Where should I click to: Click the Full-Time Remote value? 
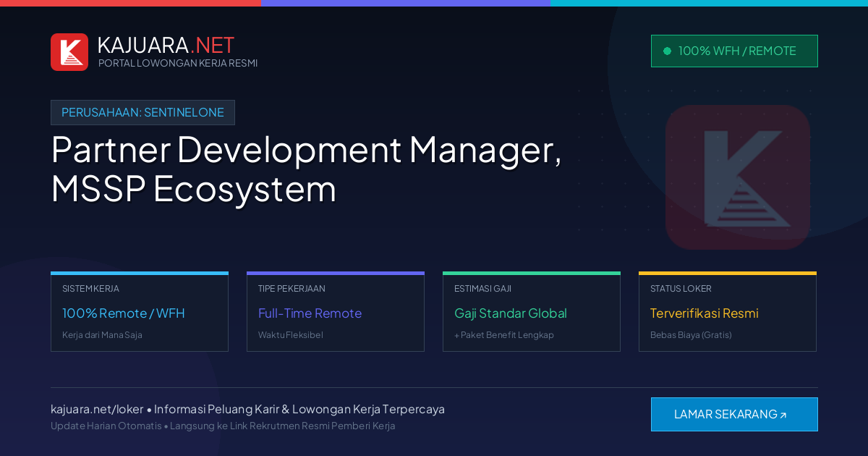point(310,313)
